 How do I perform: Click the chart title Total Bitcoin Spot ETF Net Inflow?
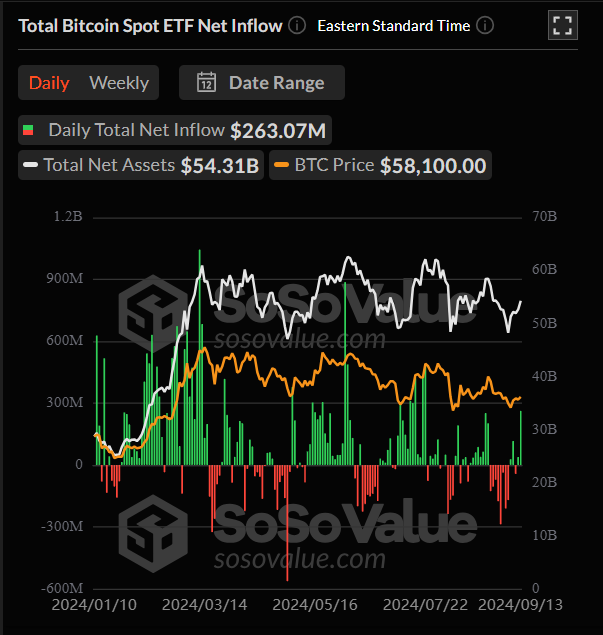point(150,26)
